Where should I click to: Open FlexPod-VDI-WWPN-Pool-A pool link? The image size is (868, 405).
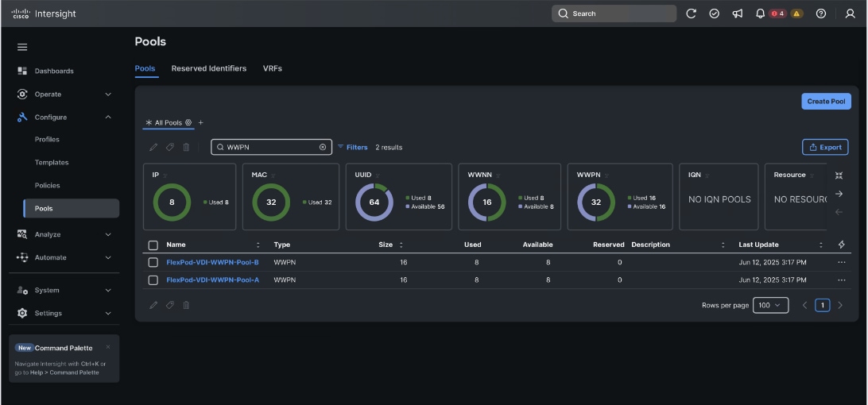point(212,280)
